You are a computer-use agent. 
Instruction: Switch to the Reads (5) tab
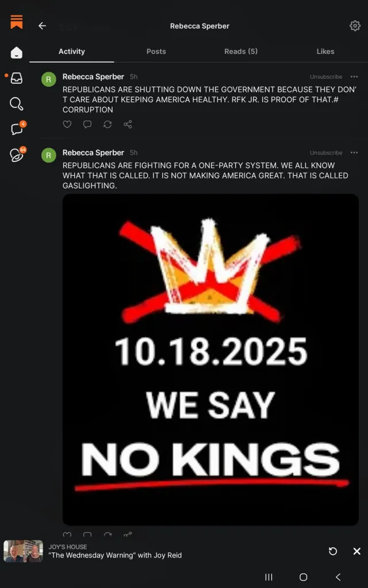tap(240, 52)
